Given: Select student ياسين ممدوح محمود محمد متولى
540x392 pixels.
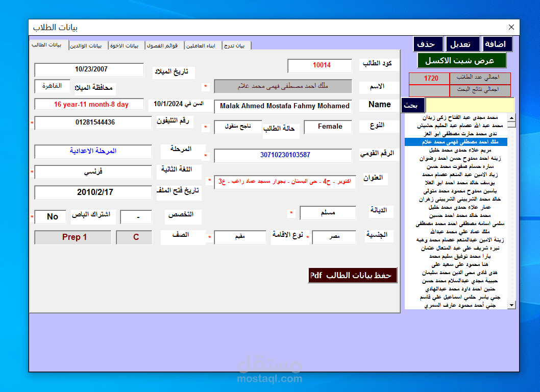Looking at the screenshot, I should 456,191.
